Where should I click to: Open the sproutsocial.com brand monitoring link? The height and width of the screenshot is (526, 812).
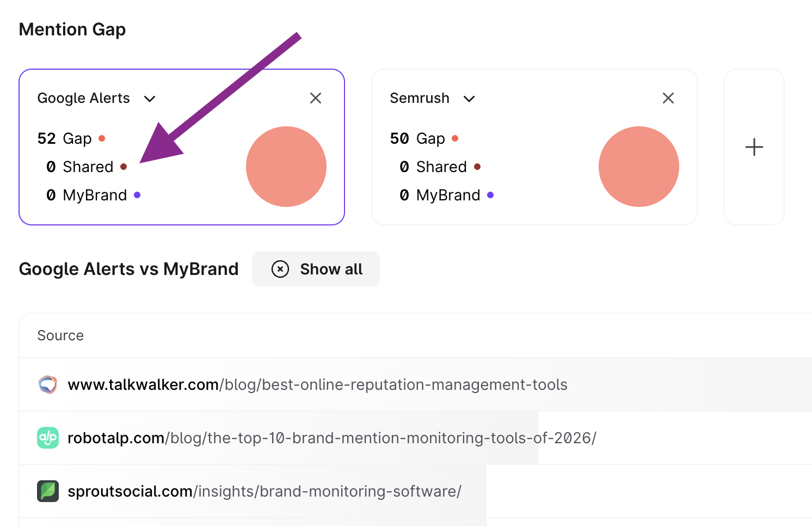[264, 491]
